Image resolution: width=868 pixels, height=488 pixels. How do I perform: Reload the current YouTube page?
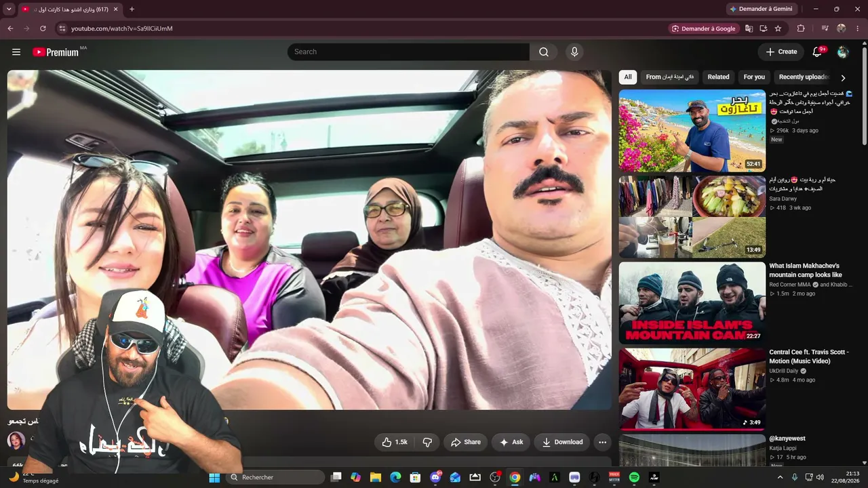click(x=43, y=28)
